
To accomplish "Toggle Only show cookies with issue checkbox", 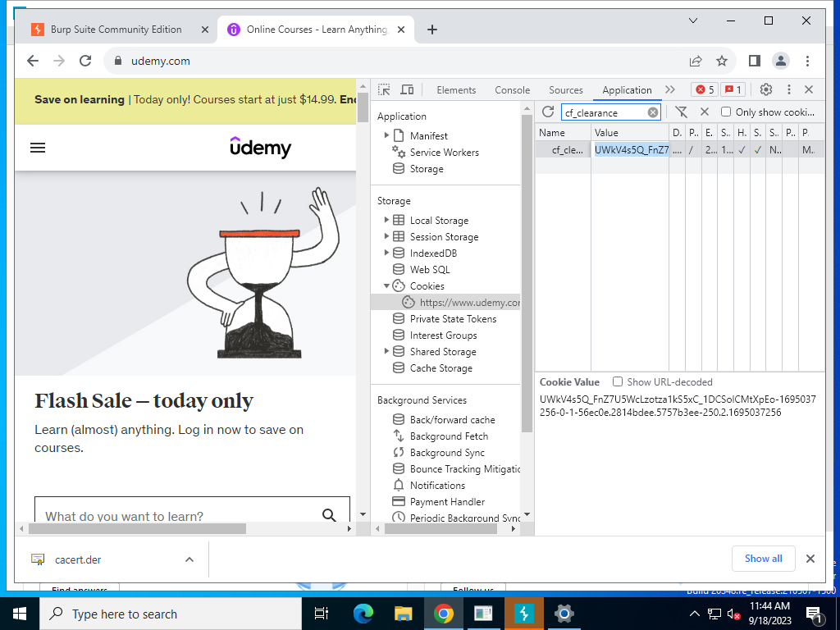I will tap(726, 112).
